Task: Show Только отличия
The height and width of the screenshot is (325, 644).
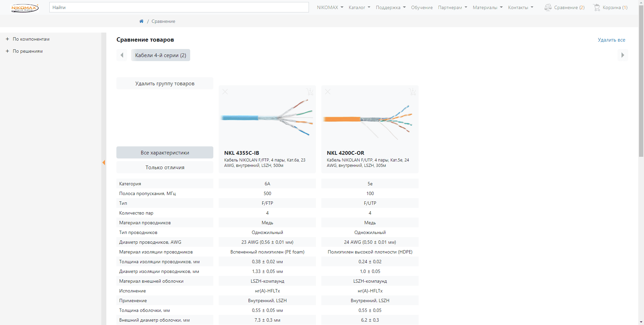Action: tap(165, 167)
